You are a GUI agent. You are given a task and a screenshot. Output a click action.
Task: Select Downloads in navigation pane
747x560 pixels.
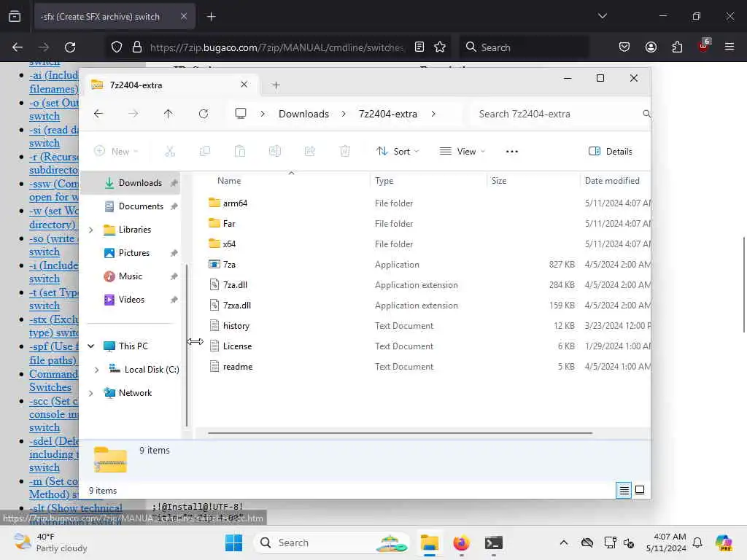click(x=131, y=183)
